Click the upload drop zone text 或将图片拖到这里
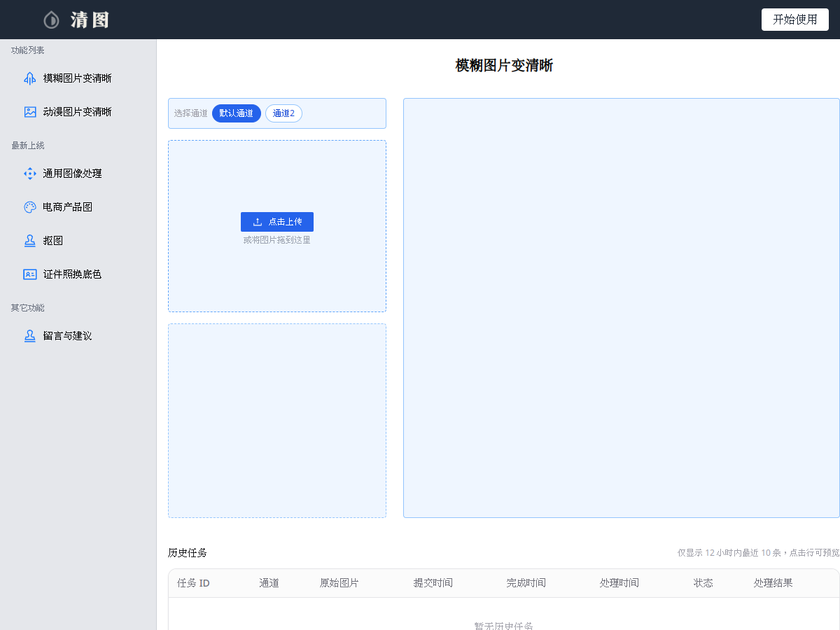Viewport: 840px width, 630px height. [277, 240]
